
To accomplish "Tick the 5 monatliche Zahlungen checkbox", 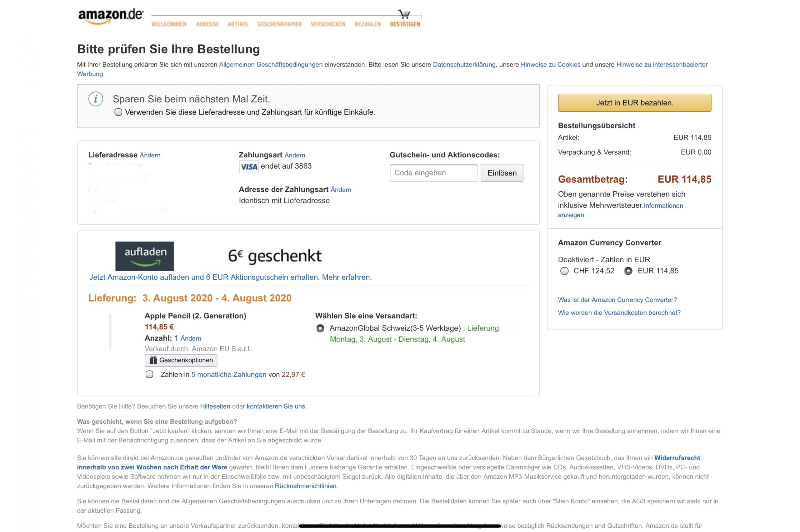I will (149, 374).
